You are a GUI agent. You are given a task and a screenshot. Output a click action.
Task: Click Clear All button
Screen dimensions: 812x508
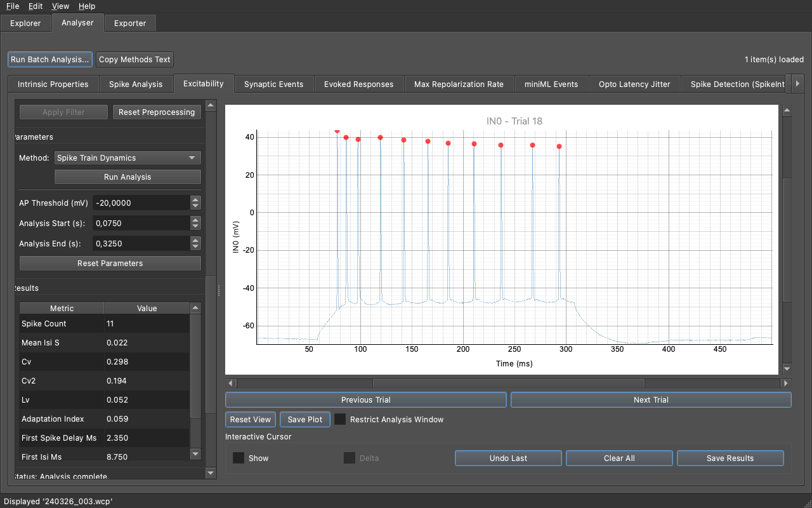tap(619, 458)
